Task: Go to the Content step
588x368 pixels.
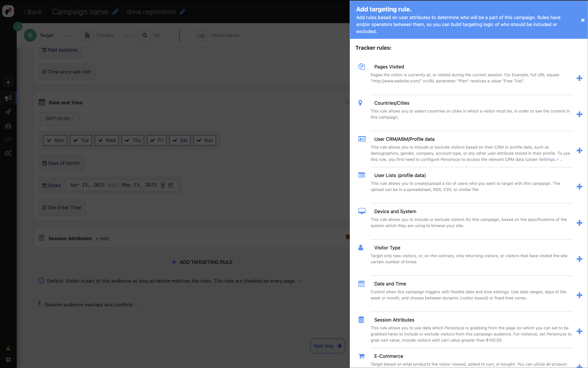Action: 98,35
